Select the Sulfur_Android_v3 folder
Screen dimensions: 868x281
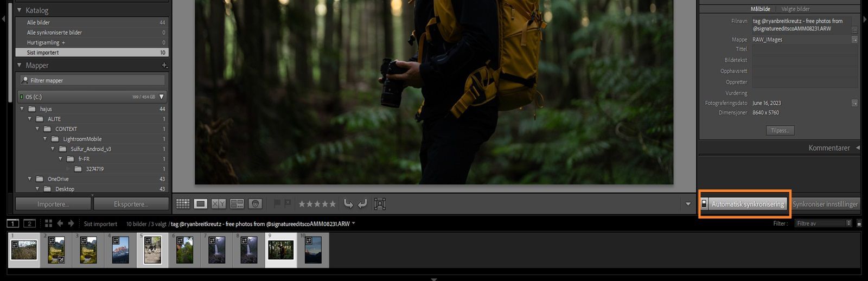coord(91,149)
